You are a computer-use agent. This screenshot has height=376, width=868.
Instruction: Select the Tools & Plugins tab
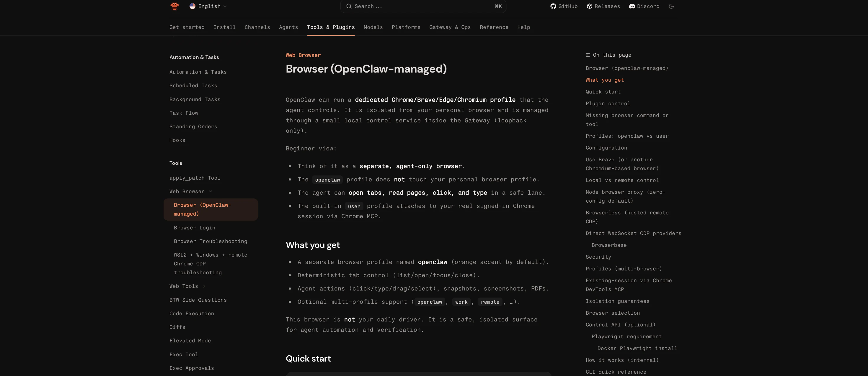click(331, 27)
